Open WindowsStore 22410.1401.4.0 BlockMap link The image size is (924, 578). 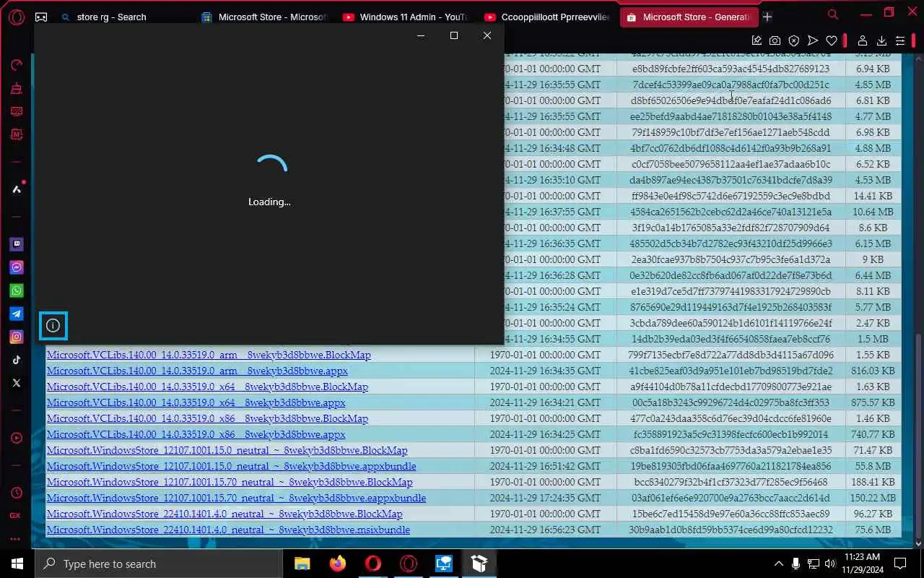point(225,514)
